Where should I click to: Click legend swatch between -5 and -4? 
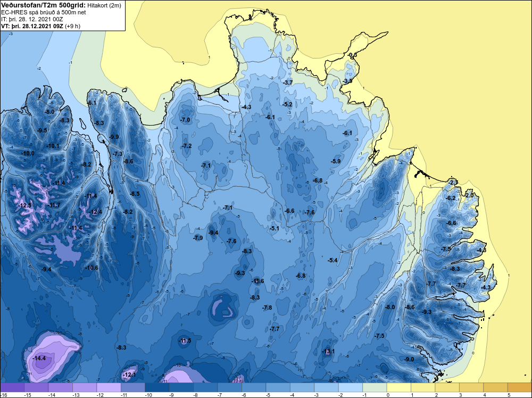[278, 387]
